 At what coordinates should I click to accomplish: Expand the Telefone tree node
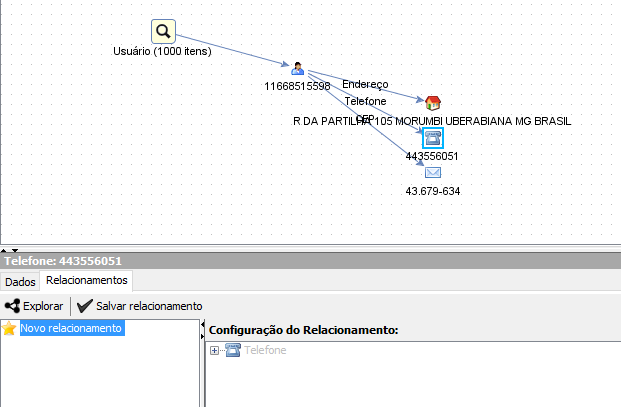[215, 350]
